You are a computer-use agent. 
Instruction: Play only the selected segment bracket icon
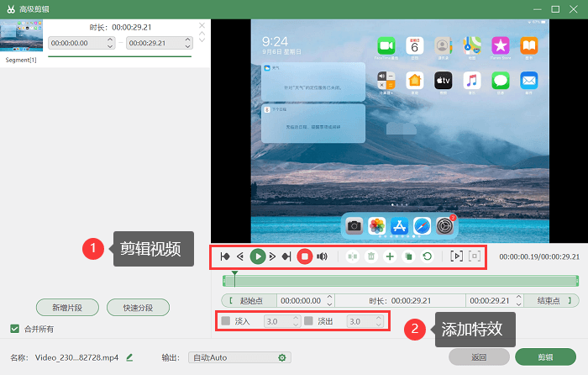pyautogui.click(x=456, y=256)
